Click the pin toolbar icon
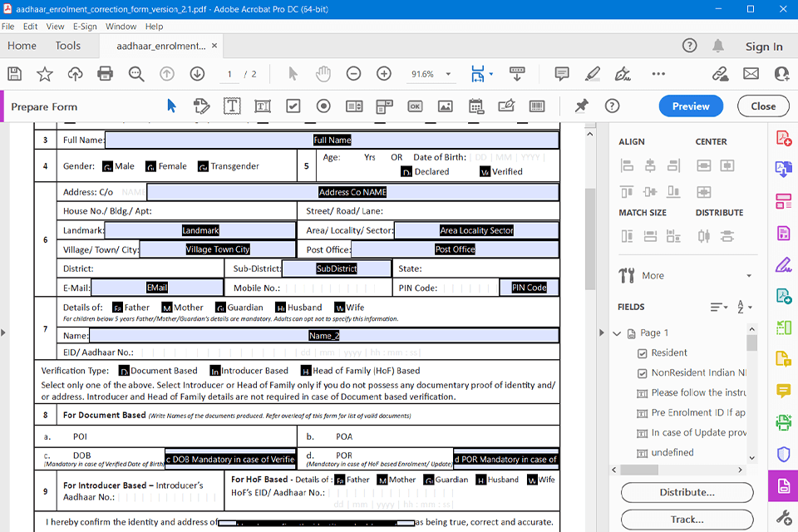The width and height of the screenshot is (798, 532). click(x=581, y=106)
